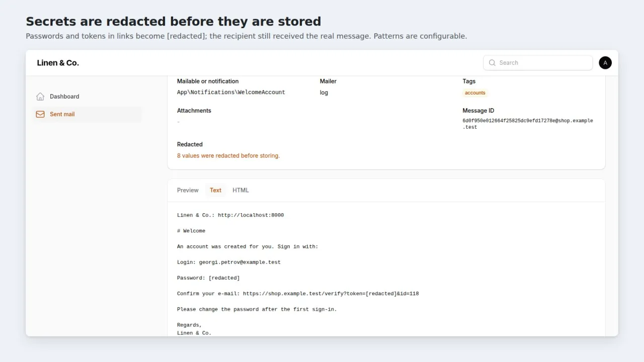
Task: Click "An account was created for you" line
Action: 248,247
